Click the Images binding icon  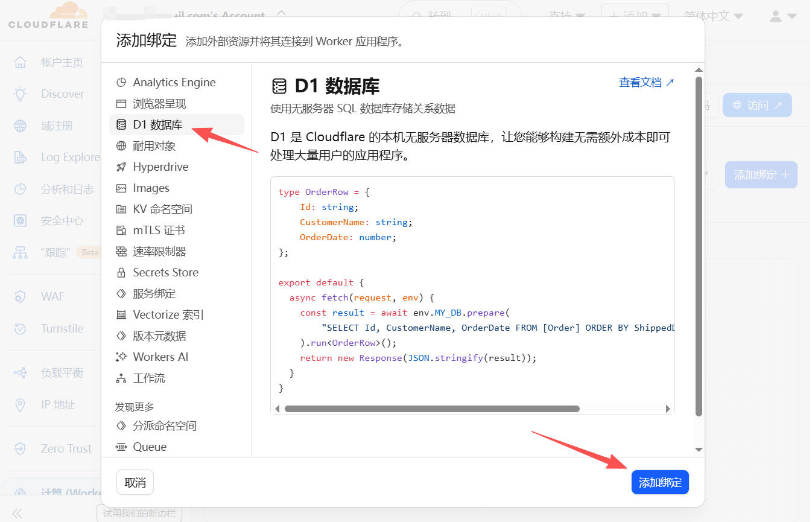point(121,188)
